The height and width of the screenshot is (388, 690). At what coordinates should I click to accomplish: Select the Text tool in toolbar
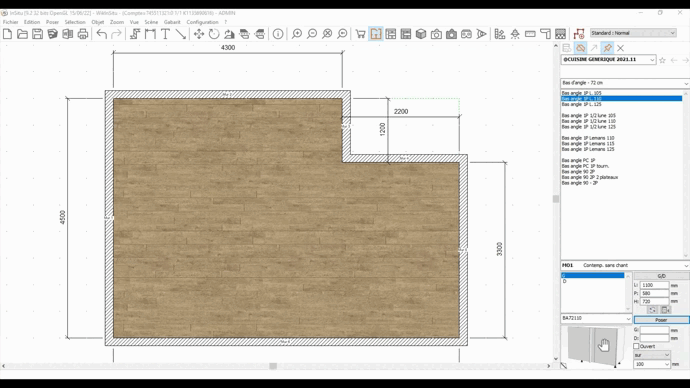point(165,34)
